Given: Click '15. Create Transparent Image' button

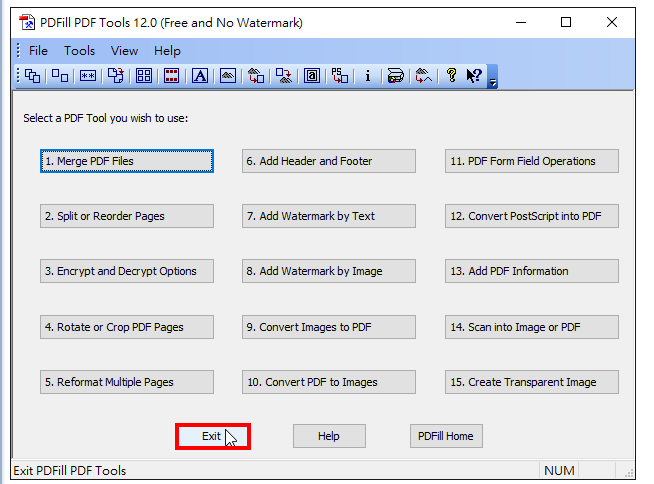Looking at the screenshot, I should (532, 382).
